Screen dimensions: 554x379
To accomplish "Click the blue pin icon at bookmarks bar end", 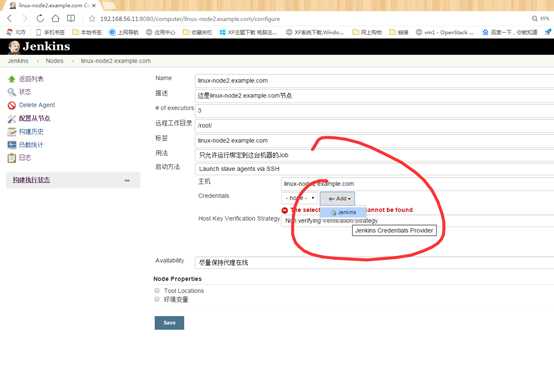I will pyautogui.click(x=548, y=32).
